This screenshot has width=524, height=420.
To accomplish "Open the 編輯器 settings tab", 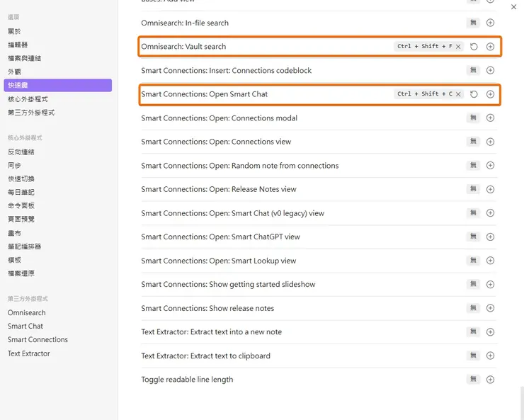I will (18, 45).
